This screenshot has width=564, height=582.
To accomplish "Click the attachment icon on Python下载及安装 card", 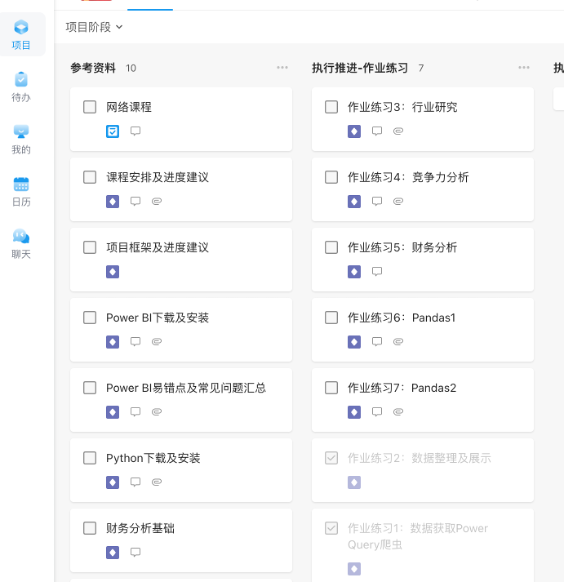I will pos(157,482).
